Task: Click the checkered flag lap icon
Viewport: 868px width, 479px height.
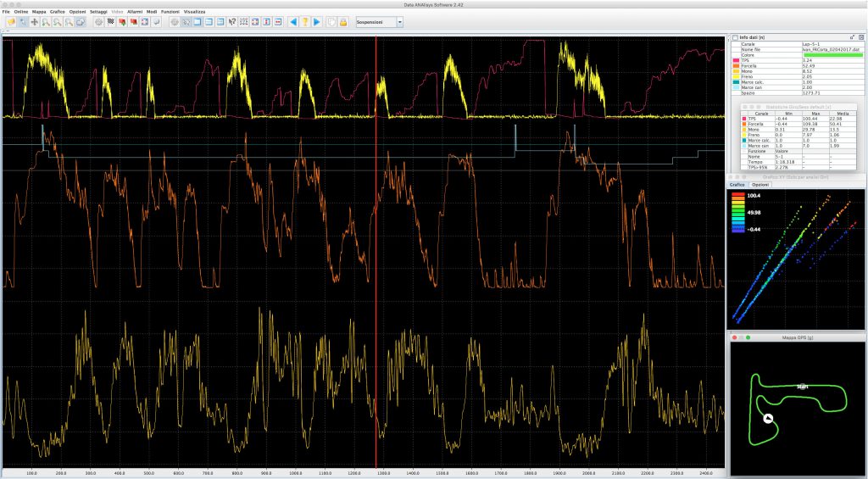Action: (111, 21)
